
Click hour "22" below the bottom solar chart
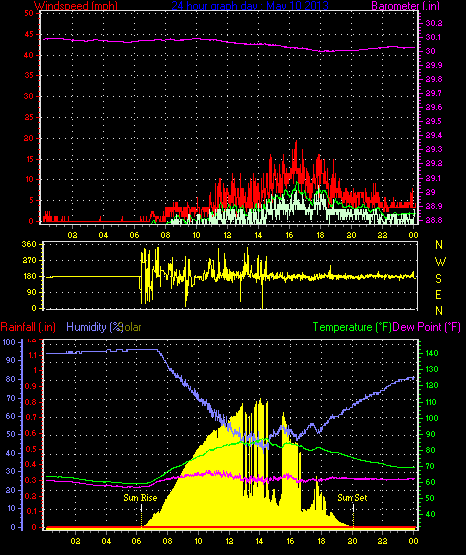click(382, 541)
